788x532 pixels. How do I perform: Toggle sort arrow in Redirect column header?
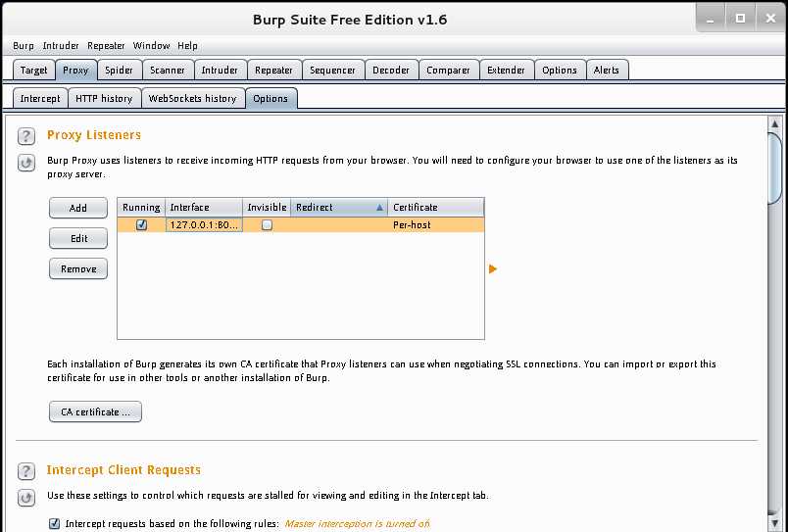[380, 208]
